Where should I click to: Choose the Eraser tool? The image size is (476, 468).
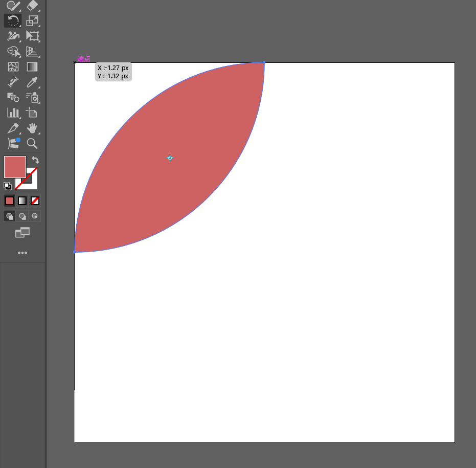pyautogui.click(x=32, y=6)
